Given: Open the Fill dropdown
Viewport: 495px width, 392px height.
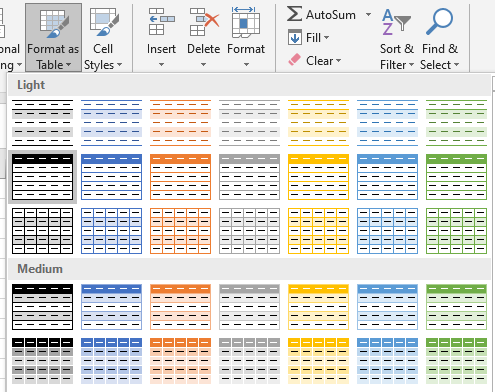Looking at the screenshot, I should (x=309, y=37).
